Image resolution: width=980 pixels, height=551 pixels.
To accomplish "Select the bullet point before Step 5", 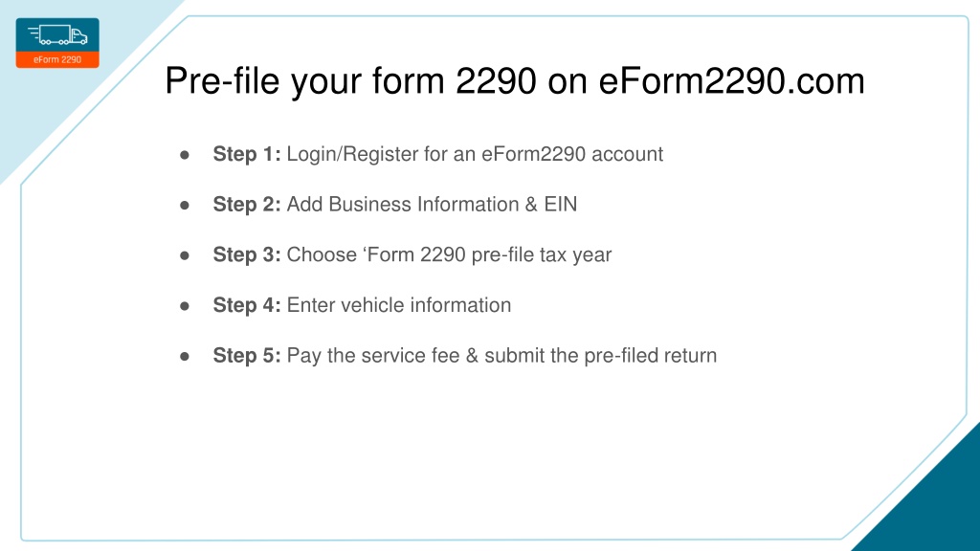I will click(185, 356).
